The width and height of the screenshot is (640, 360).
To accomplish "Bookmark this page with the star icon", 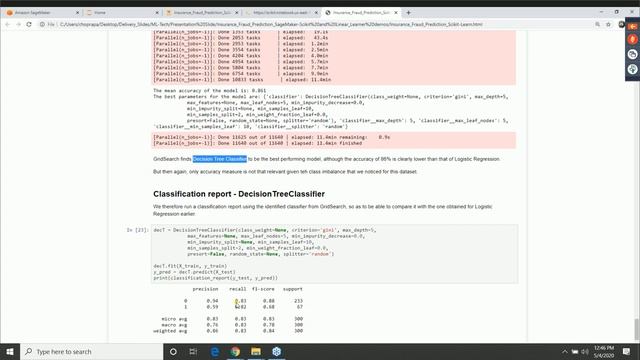I will [x=609, y=24].
